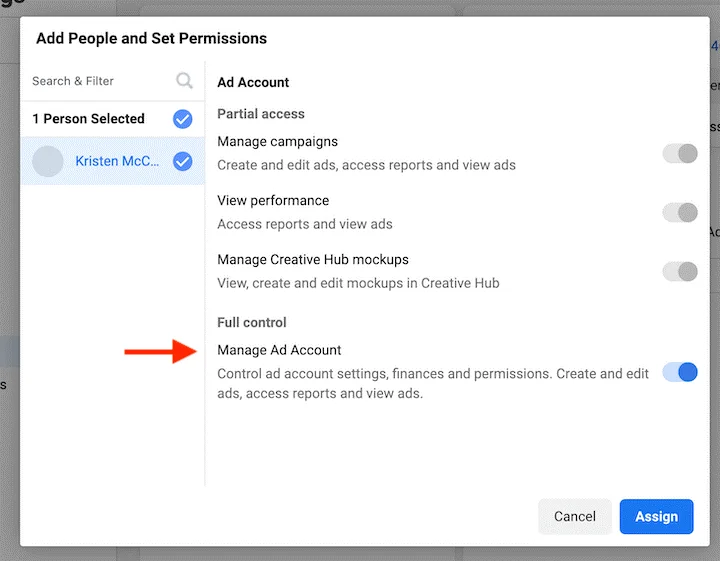Click the 1 Person Selected label
Viewport: 720px width, 561px height.
[88, 119]
